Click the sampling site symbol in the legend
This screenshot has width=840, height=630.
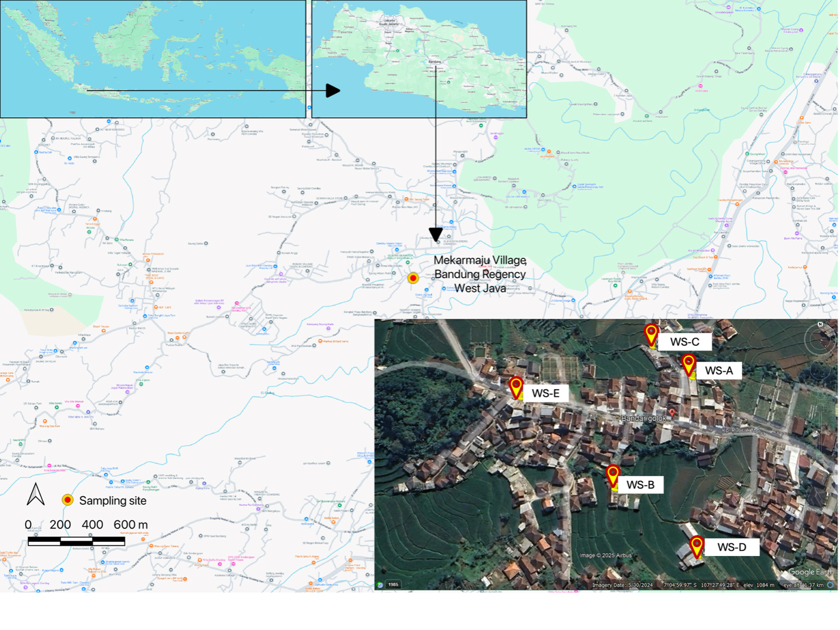pos(66,501)
